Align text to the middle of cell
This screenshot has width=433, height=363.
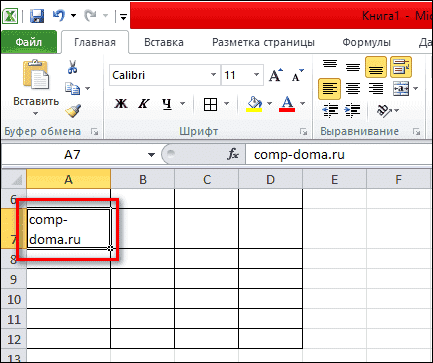click(x=353, y=67)
